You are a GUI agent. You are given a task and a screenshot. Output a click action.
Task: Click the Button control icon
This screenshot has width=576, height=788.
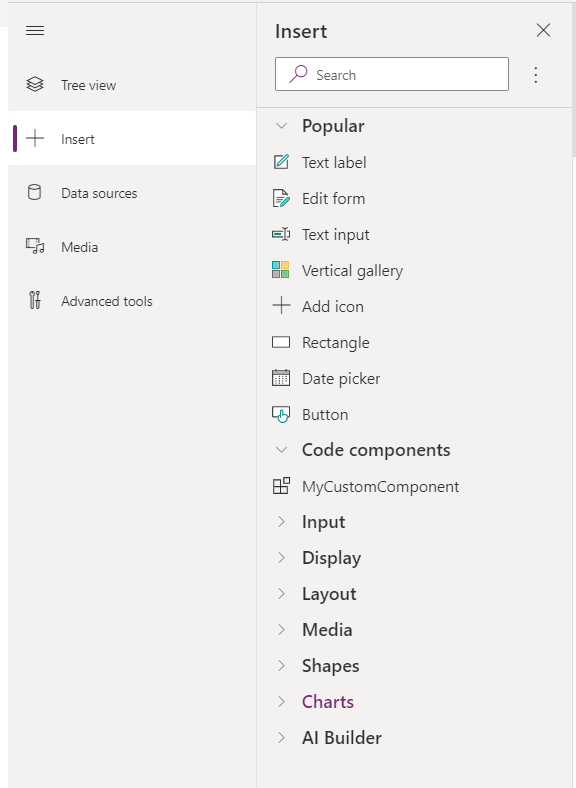281,414
